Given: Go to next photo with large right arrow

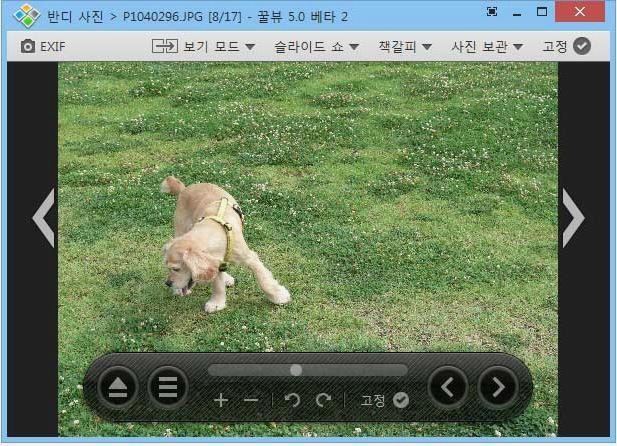Looking at the screenshot, I should (573, 218).
